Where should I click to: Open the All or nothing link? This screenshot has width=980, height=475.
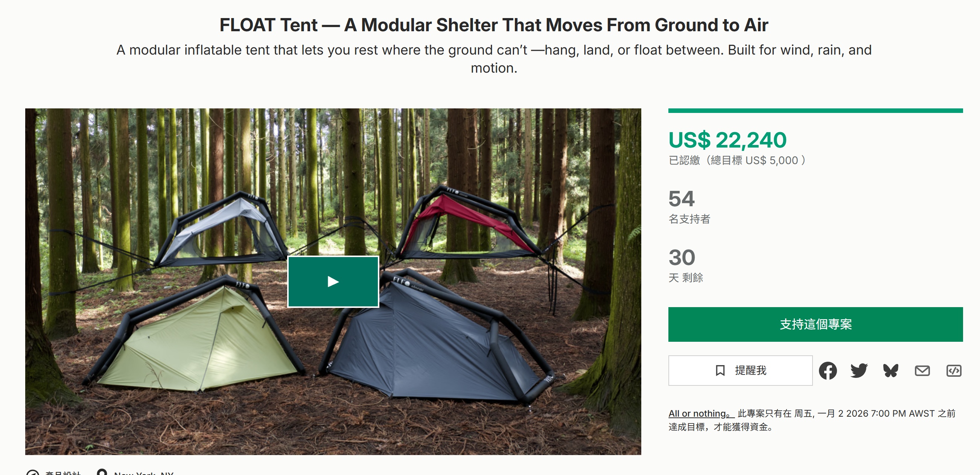pyautogui.click(x=701, y=413)
